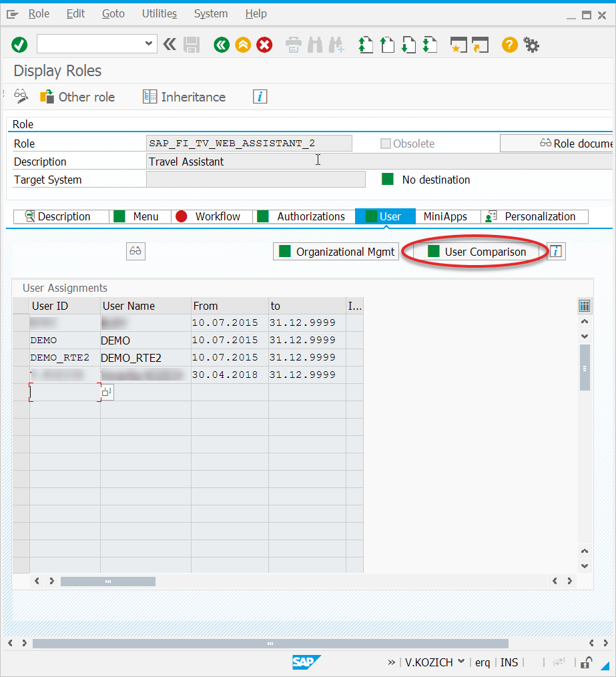The image size is (616, 677).
Task: Switch to the Description tab
Action: 61,216
